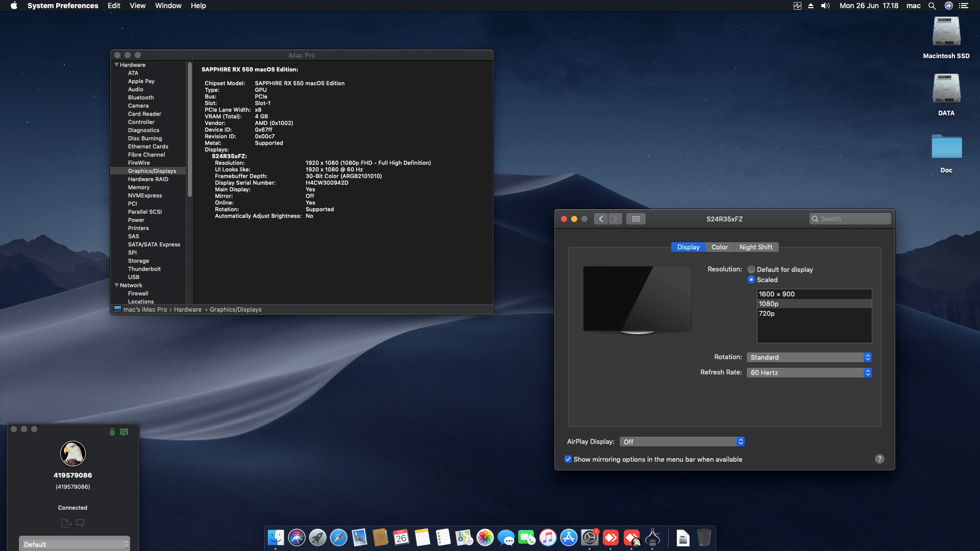Select the Scaled resolution option
This screenshot has width=980, height=551.
click(x=751, y=280)
